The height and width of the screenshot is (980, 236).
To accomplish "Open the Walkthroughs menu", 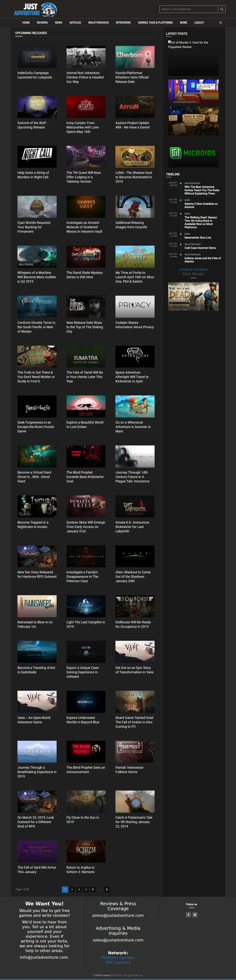I will [x=99, y=23].
